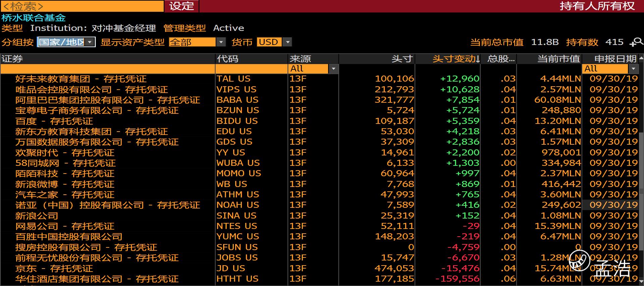Click the NTES US ticker code
Viewport: 644px width, 286px height.
pos(237,226)
